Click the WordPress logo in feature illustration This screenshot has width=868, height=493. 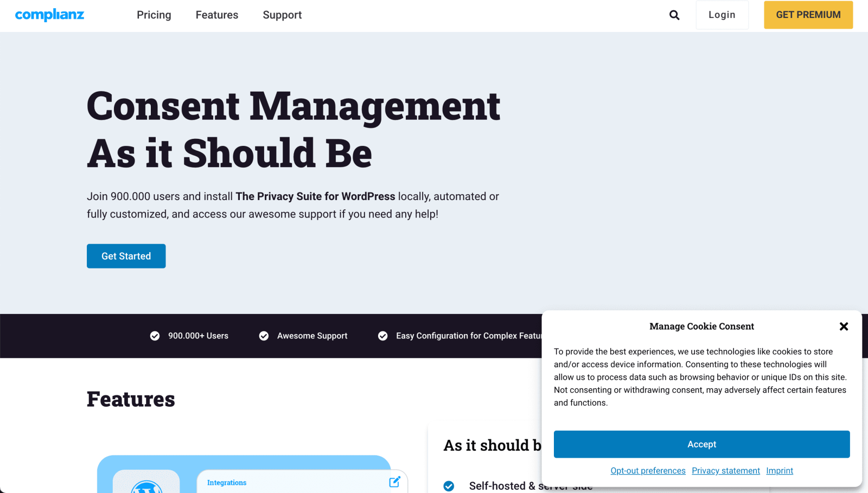coord(146,486)
